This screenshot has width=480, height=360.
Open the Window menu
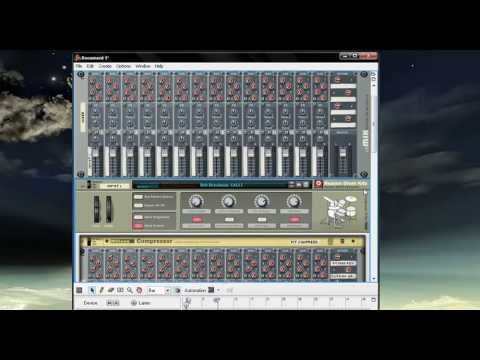tap(143, 66)
